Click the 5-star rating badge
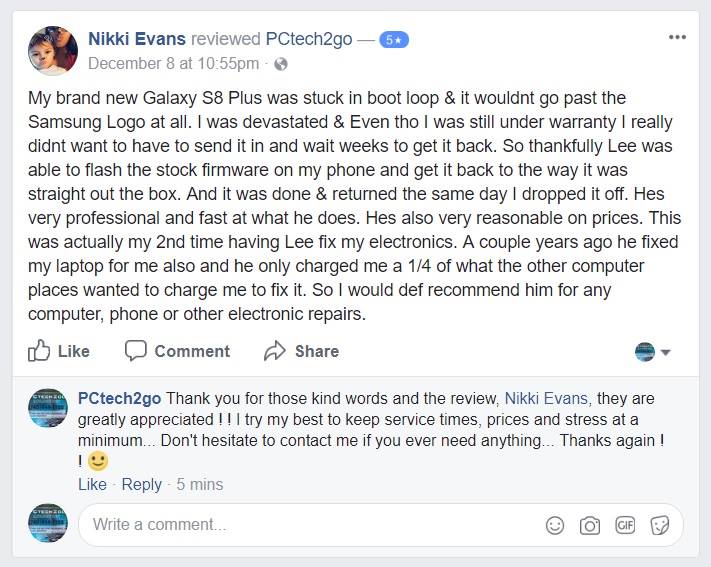Screen dimensions: 711x567 393,40
